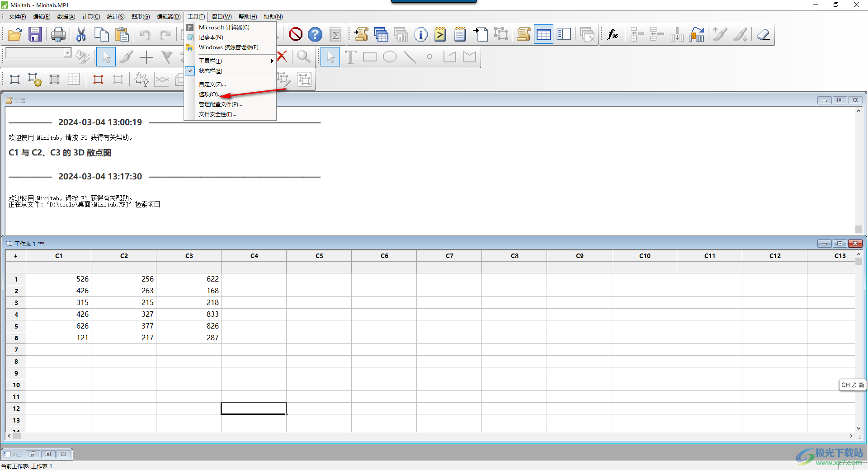The width and height of the screenshot is (868, 470).
Task: Launch 记事本(N) from menu
Action: point(230,38)
